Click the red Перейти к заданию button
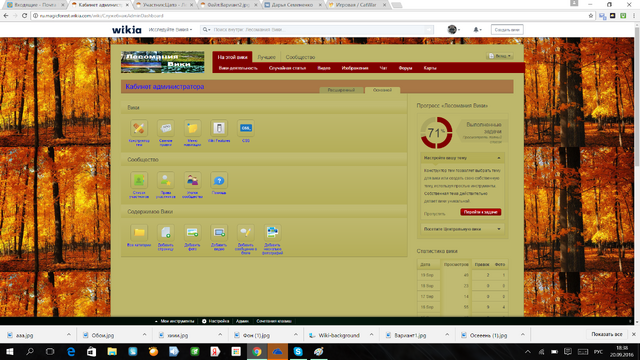Image resolution: width=640 pixels, height=360 pixels. point(480,212)
